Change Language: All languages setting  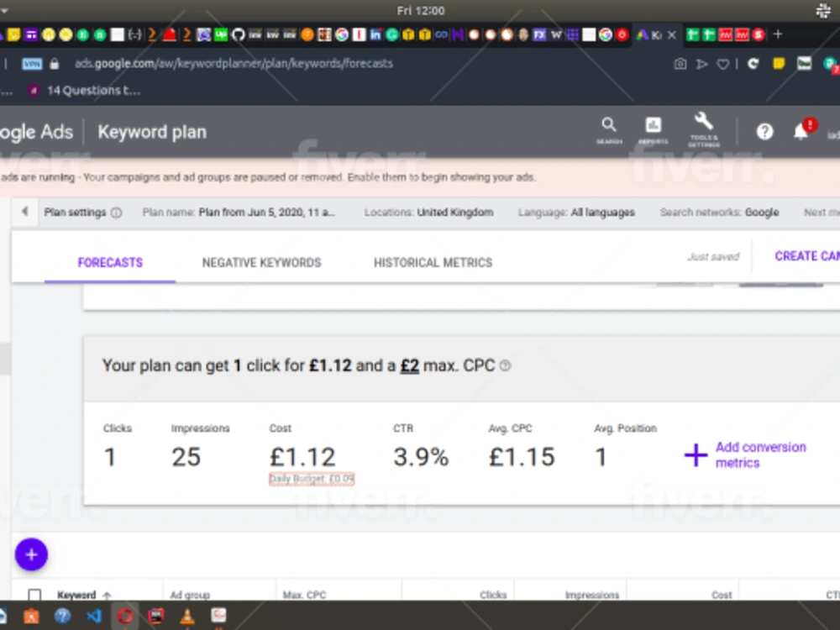pos(576,213)
